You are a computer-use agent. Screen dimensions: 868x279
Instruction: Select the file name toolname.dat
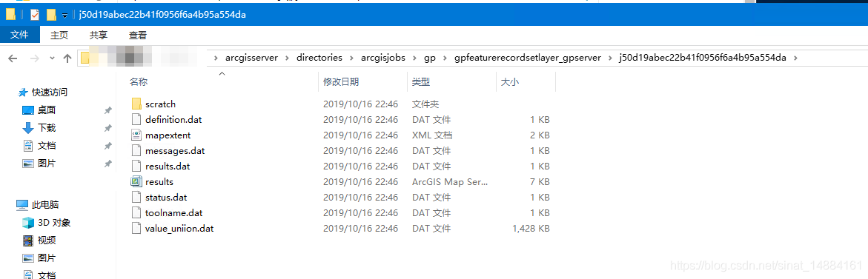coord(173,212)
